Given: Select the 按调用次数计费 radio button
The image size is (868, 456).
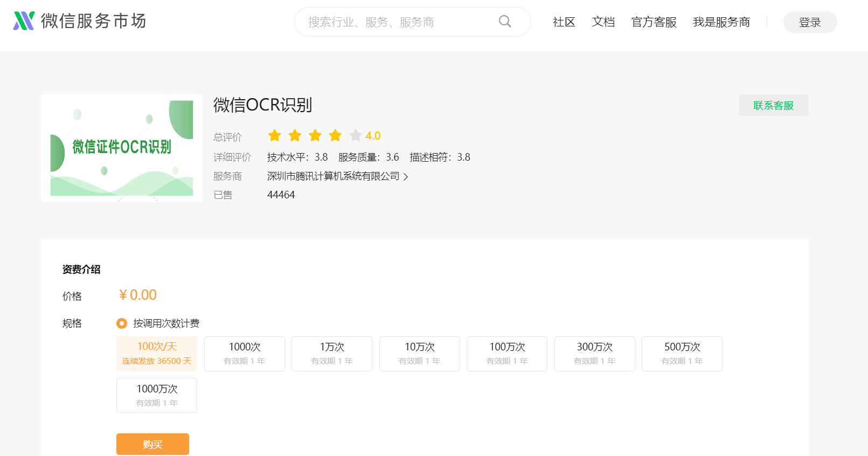Looking at the screenshot, I should click(122, 323).
